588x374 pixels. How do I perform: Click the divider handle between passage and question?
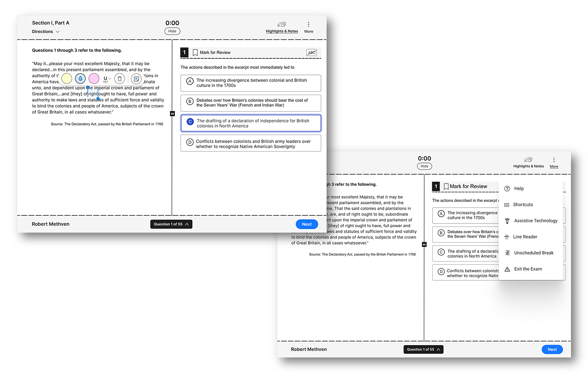(172, 113)
